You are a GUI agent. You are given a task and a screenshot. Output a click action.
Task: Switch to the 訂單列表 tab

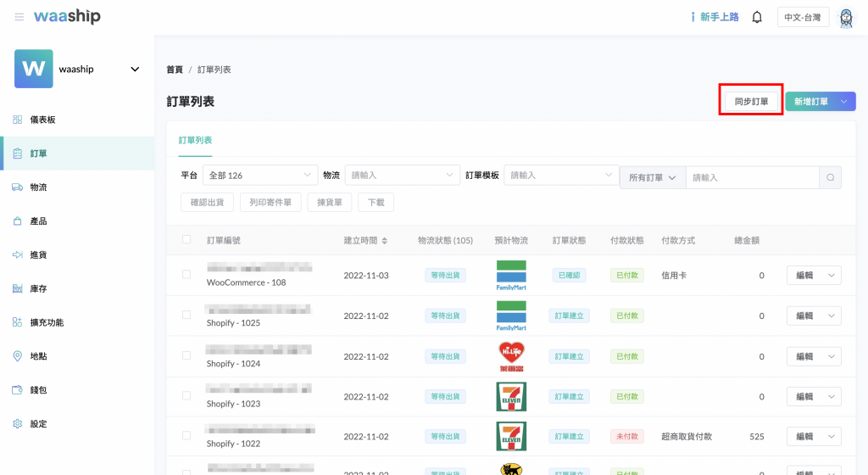195,140
